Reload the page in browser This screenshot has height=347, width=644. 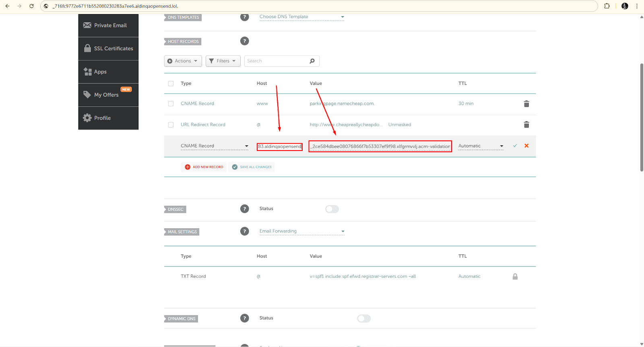(x=31, y=6)
